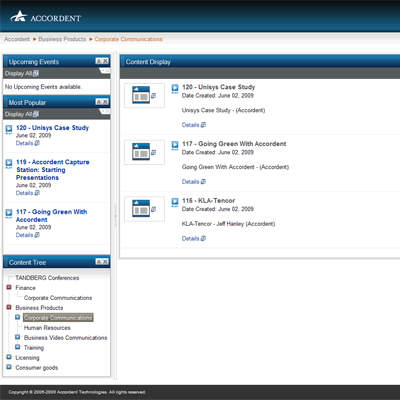The height and width of the screenshot is (400, 400).
Task: Expand the Consumer goods tree node
Action: point(9,367)
